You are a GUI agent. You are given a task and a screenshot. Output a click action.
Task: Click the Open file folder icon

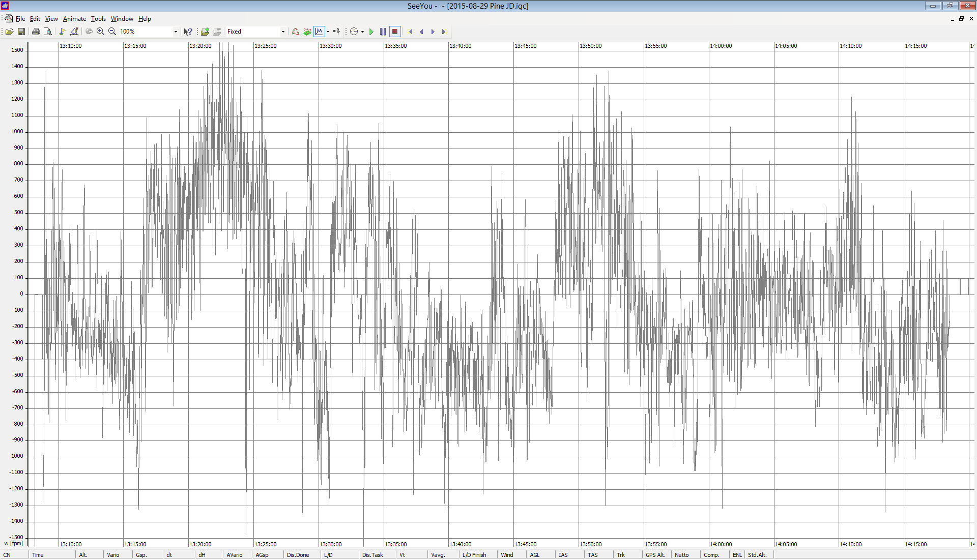[x=9, y=32]
